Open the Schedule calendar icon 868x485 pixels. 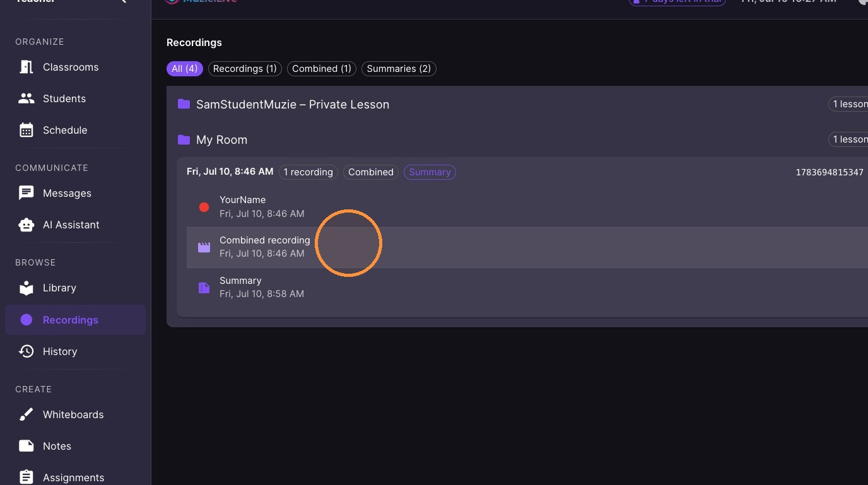(26, 130)
